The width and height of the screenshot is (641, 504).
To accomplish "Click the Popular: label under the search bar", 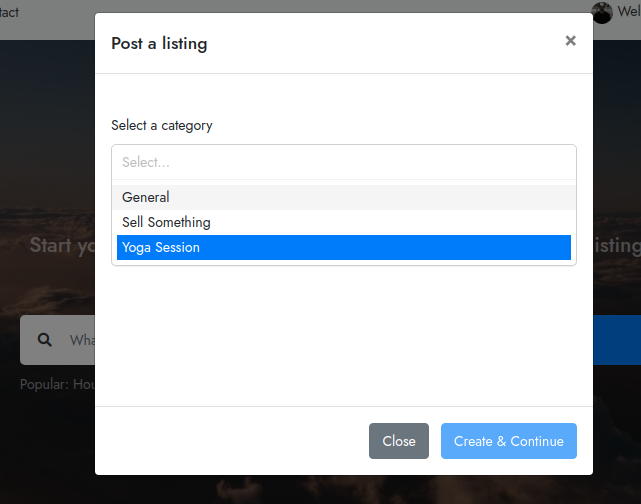I will pos(44,384).
